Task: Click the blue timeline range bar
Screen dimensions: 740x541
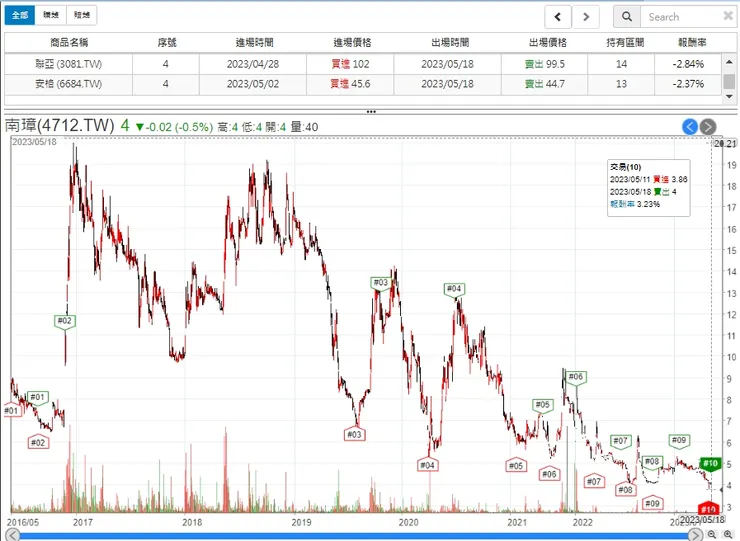Action: (354, 535)
